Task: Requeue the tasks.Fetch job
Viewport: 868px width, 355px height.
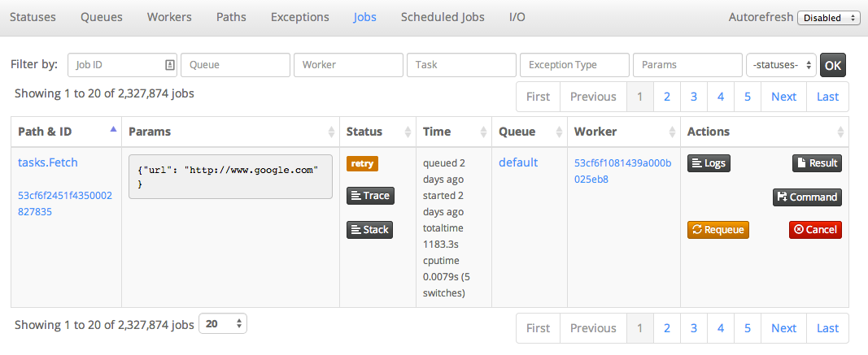Action: [718, 230]
